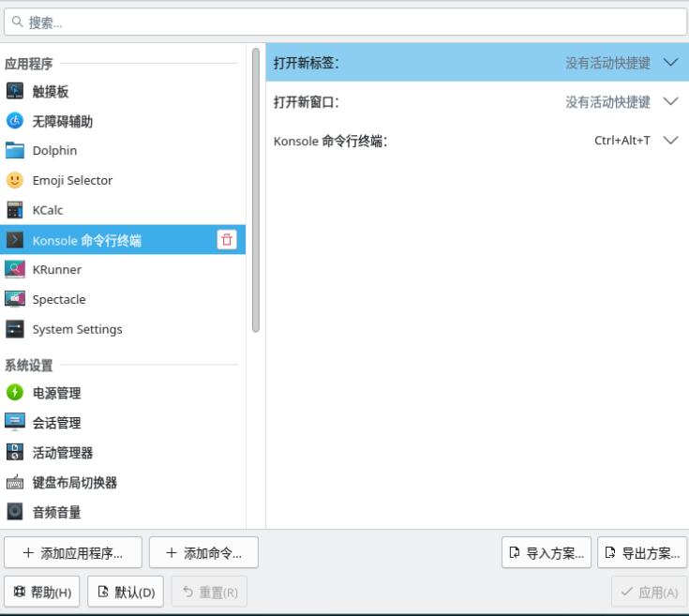Select the 键盘布局切换器 entry
This screenshot has height=616, width=689.
[123, 483]
